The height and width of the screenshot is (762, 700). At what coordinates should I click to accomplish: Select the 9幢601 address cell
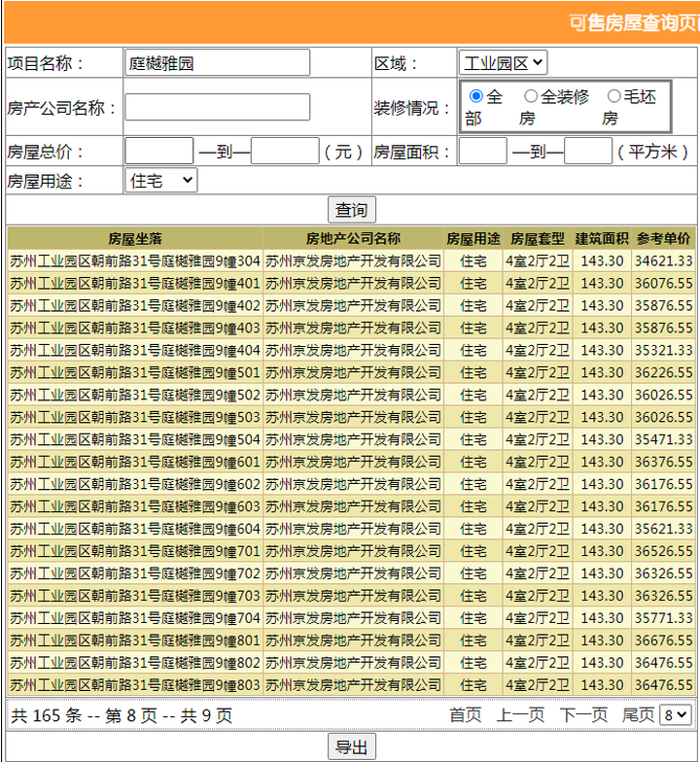[135, 462]
